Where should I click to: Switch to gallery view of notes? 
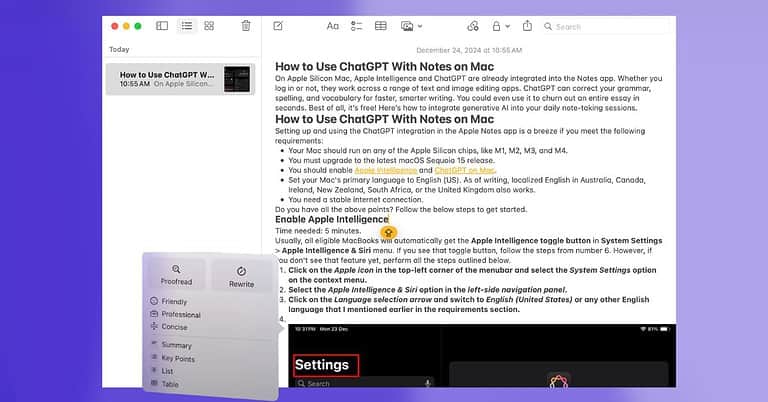point(209,26)
